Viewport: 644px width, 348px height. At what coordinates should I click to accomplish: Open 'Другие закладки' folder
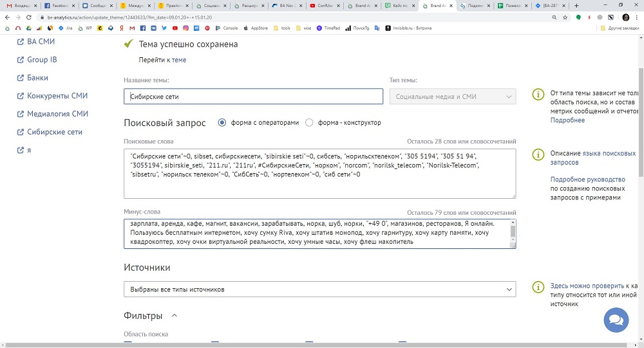tap(620, 28)
